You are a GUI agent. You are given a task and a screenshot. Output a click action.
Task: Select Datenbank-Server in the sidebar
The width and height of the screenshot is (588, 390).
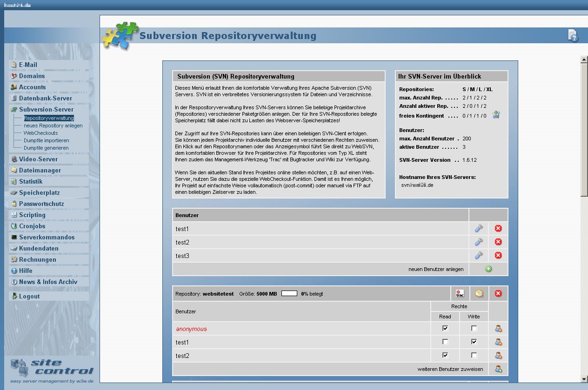click(x=49, y=98)
